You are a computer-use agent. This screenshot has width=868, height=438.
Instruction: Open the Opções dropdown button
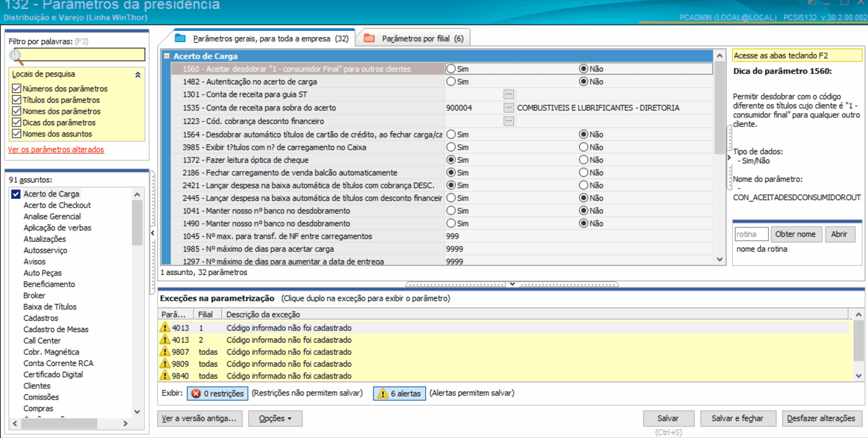click(x=275, y=418)
